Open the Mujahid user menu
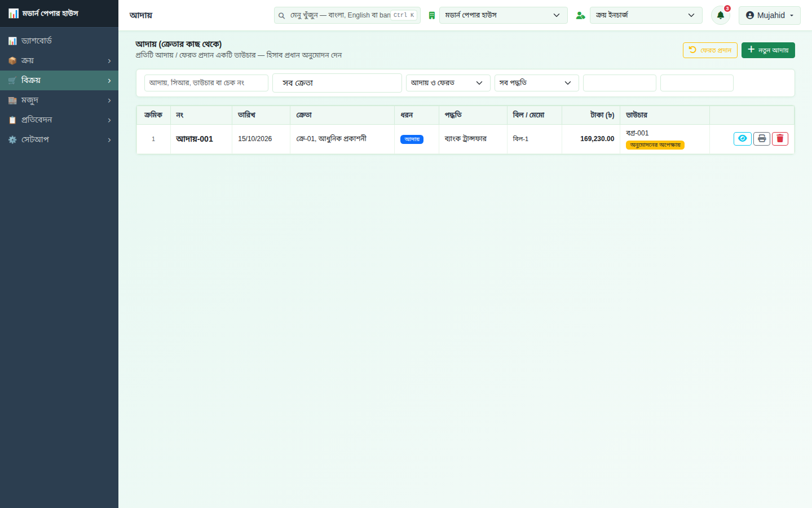812x508 pixels. (x=770, y=15)
